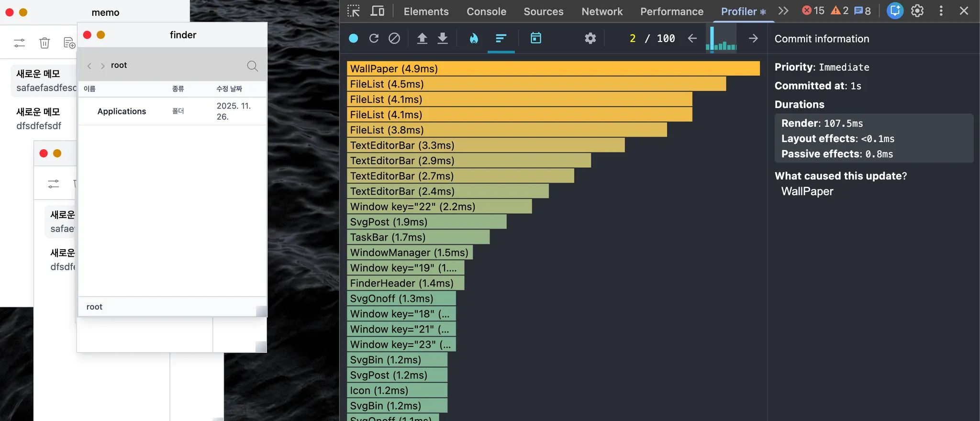Screen dimensions: 980x421
Task: Select WindowManager (1.5ms) bar
Action: coord(410,252)
